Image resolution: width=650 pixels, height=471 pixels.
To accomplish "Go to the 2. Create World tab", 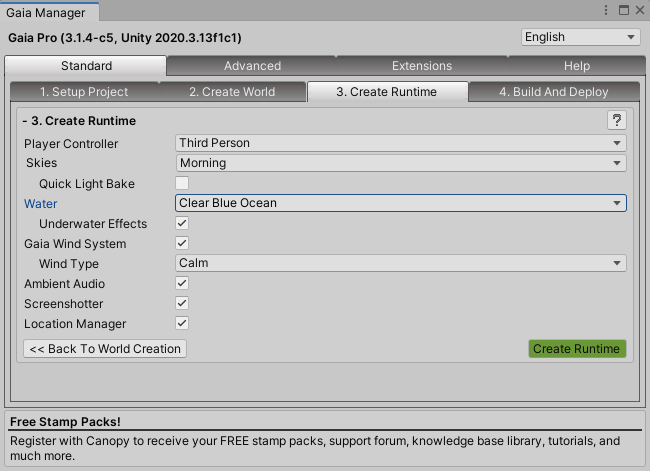I will pyautogui.click(x=232, y=92).
